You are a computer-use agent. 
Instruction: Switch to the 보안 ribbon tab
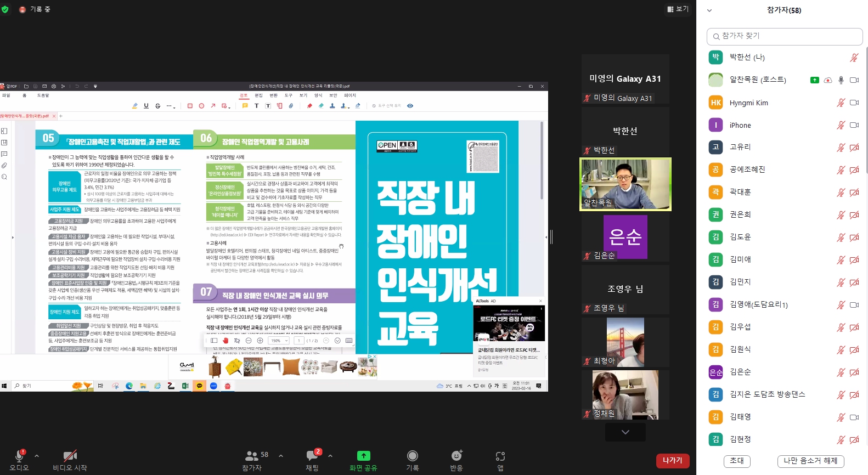pyautogui.click(x=333, y=95)
